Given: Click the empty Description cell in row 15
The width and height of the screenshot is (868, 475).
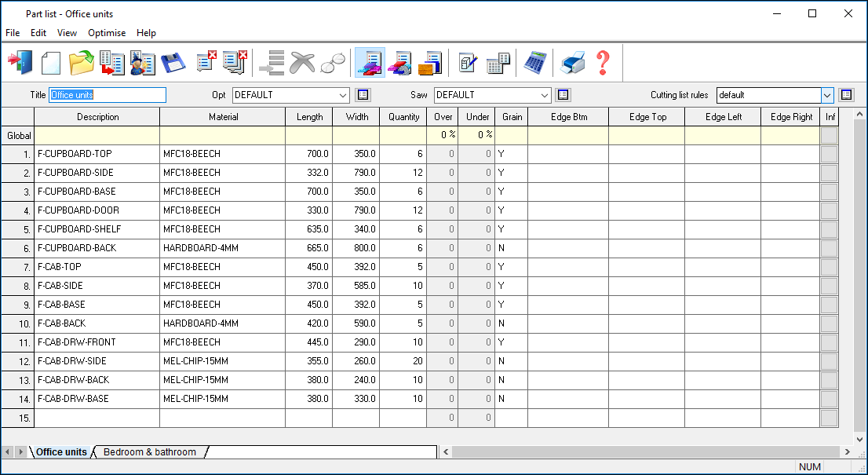Looking at the screenshot, I should tap(97, 418).
